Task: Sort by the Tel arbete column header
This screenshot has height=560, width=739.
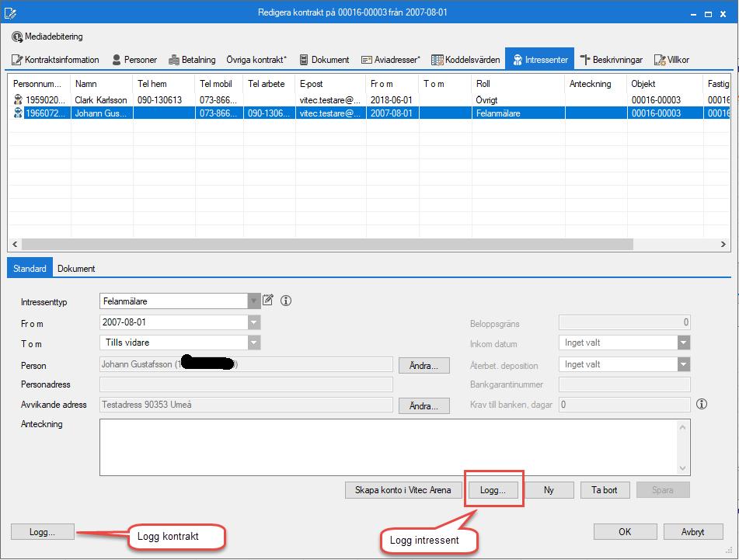Action: point(270,84)
